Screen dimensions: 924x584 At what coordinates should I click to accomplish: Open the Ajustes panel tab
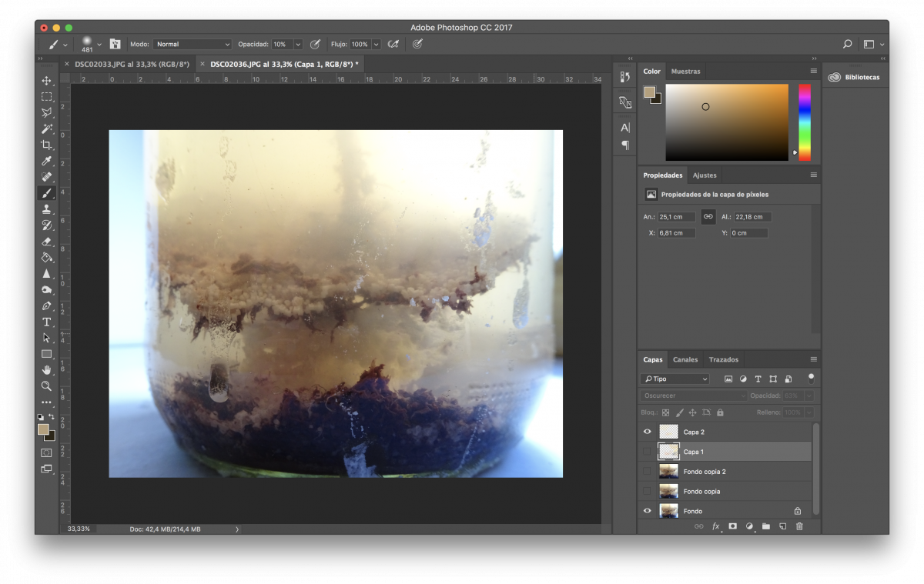[705, 175]
